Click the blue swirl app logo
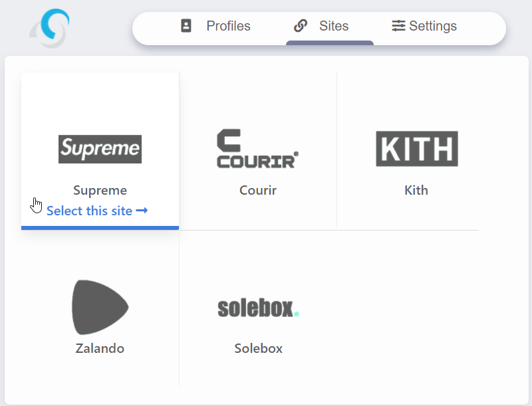Screen dimensions: 532x406 click(x=51, y=28)
